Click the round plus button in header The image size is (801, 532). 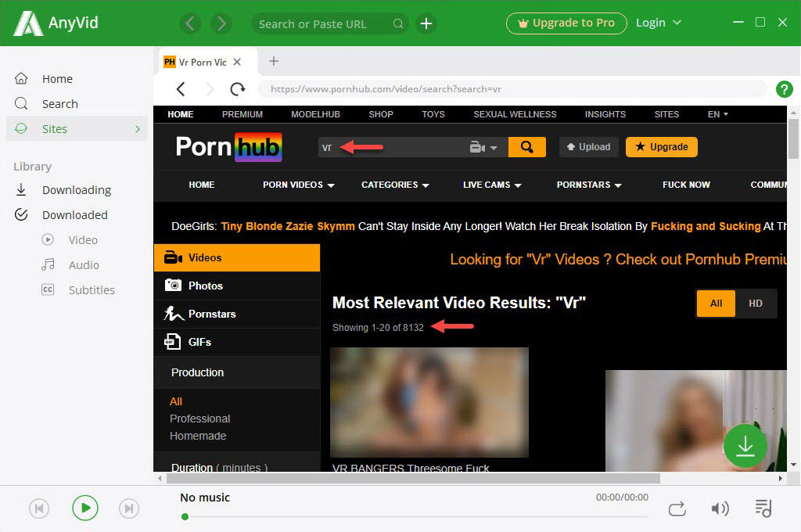(x=426, y=23)
